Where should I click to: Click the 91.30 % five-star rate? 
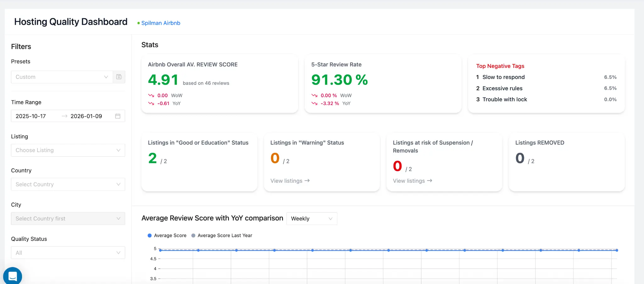click(340, 80)
